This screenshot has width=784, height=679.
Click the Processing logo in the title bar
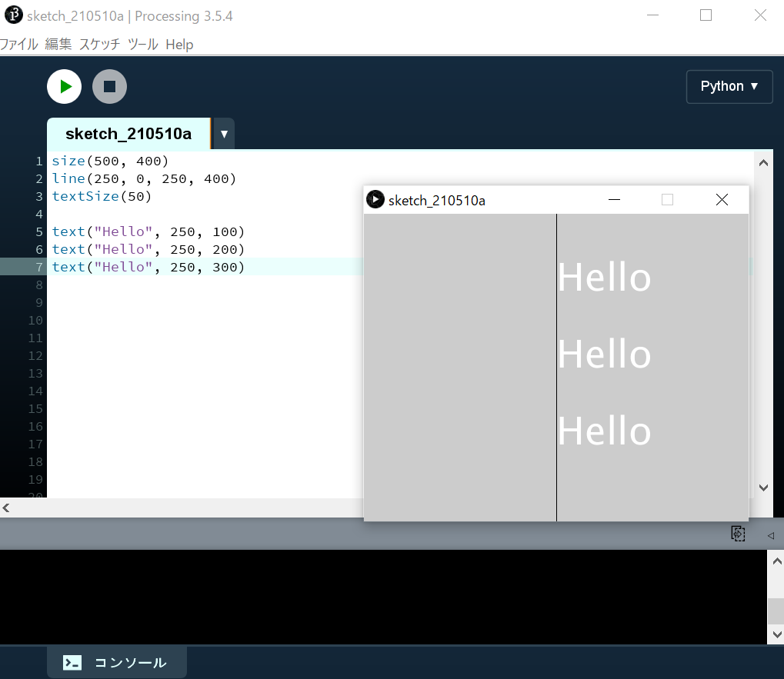pyautogui.click(x=12, y=15)
